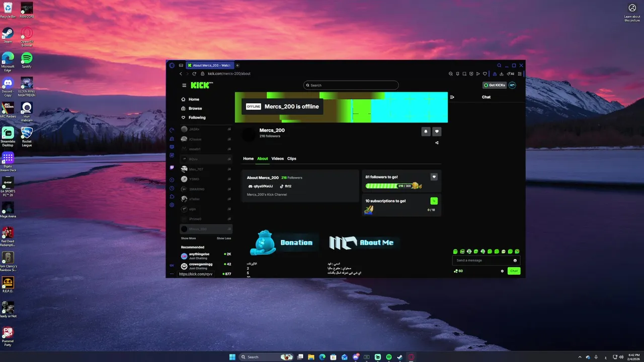Click the Get KICKs button

tap(494, 85)
